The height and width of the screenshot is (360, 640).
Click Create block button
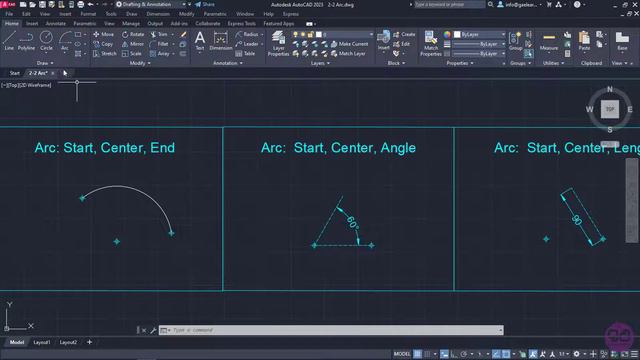click(404, 34)
